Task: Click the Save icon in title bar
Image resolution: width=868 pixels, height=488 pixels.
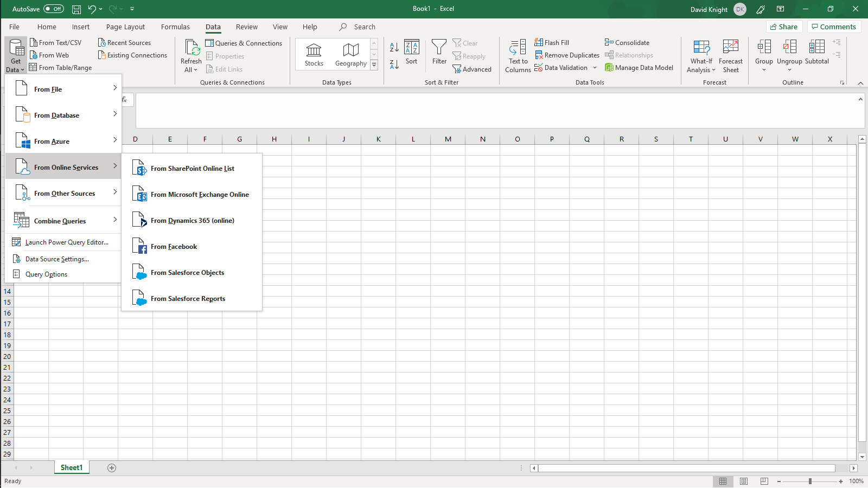Action: click(76, 9)
